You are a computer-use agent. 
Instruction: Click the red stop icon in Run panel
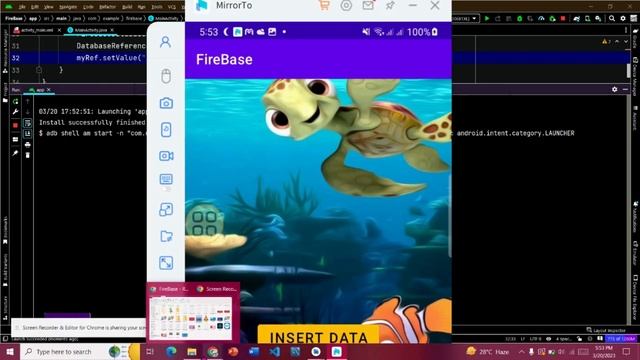pos(16,125)
